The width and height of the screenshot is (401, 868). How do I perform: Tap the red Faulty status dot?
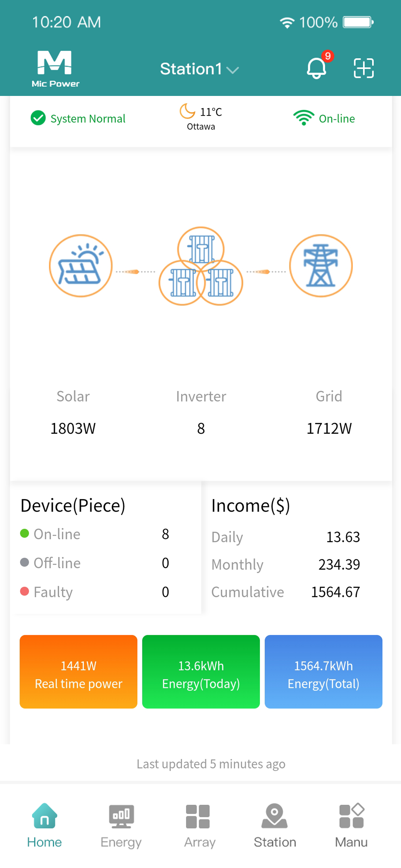click(24, 591)
